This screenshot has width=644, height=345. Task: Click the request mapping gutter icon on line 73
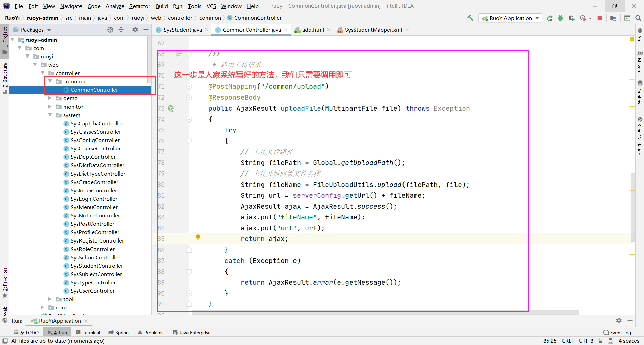(x=171, y=108)
